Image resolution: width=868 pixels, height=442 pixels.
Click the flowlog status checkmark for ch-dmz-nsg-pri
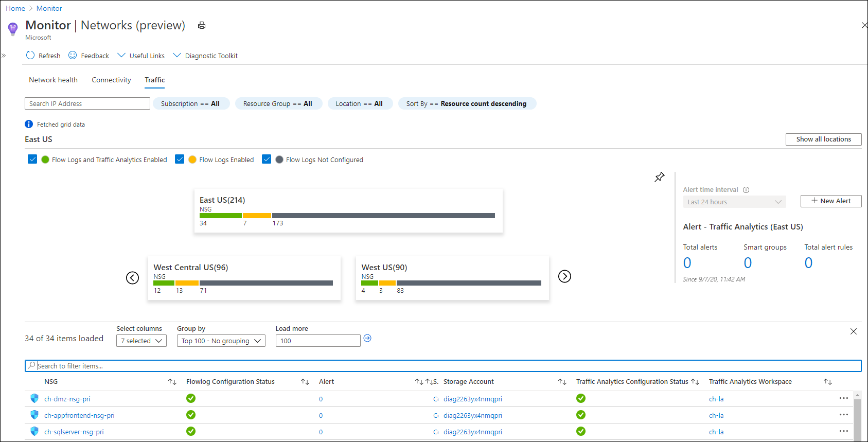coord(191,398)
